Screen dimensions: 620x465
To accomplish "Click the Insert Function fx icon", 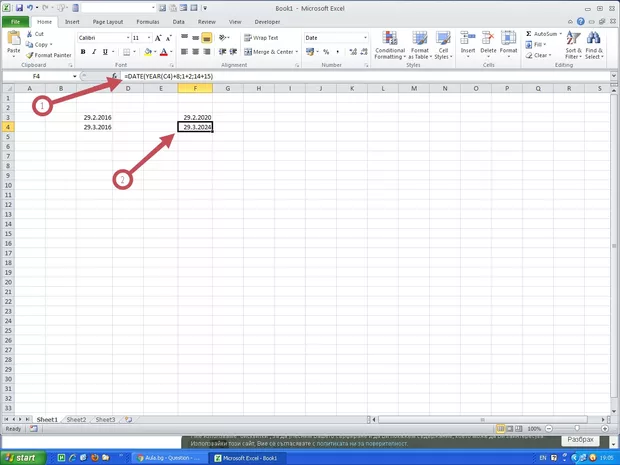I will (x=115, y=76).
